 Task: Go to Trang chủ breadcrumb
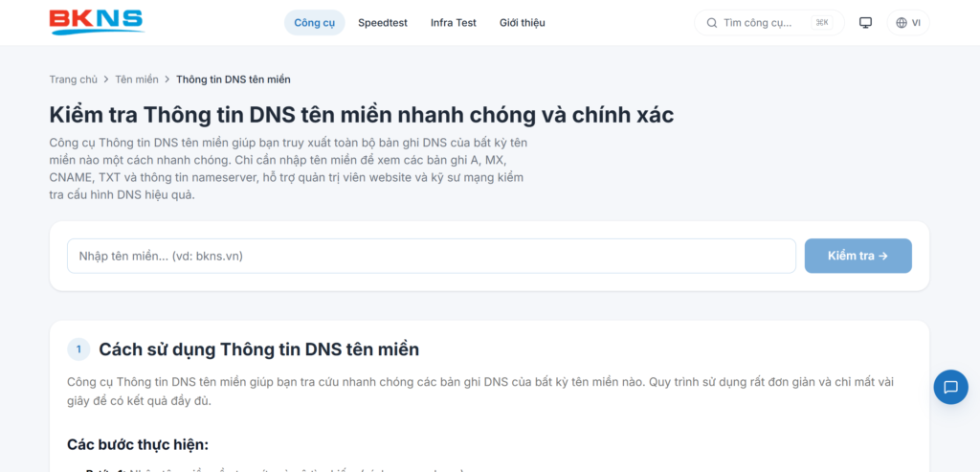73,79
